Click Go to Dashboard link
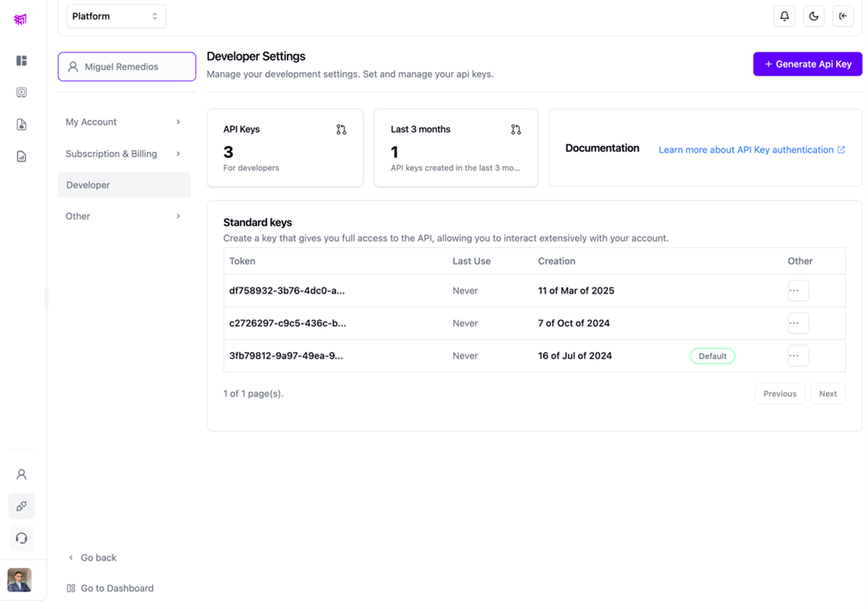The width and height of the screenshot is (868, 609). pos(110,588)
